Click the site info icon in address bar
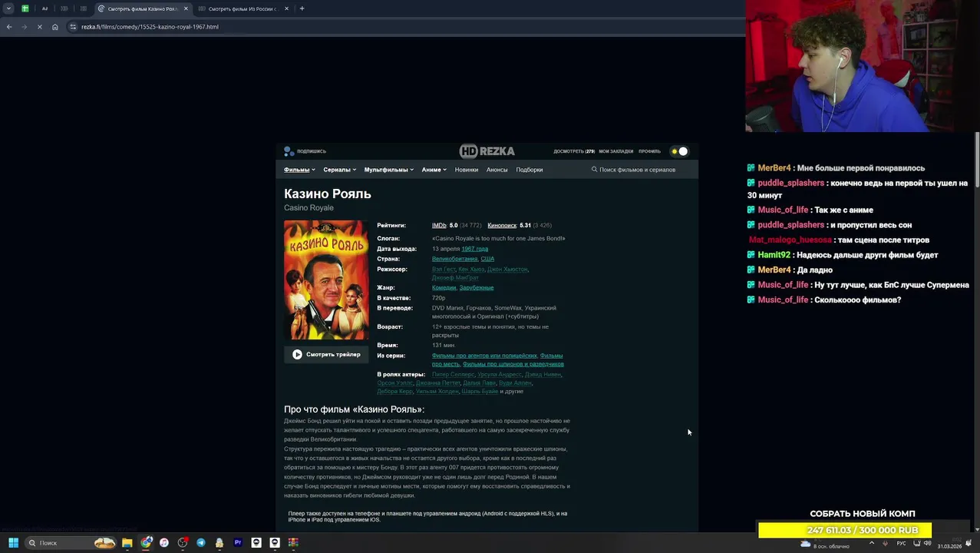980x553 pixels. click(x=73, y=27)
